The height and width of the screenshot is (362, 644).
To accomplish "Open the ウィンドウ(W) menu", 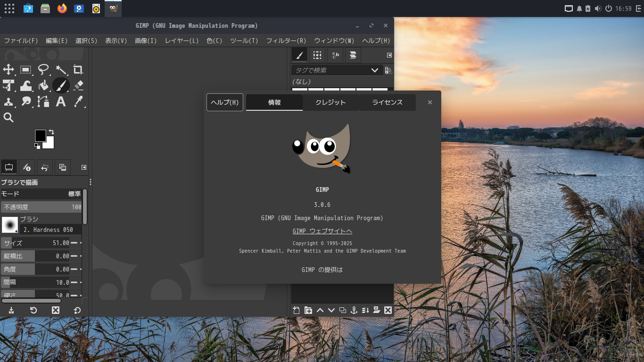I will click(x=334, y=41).
